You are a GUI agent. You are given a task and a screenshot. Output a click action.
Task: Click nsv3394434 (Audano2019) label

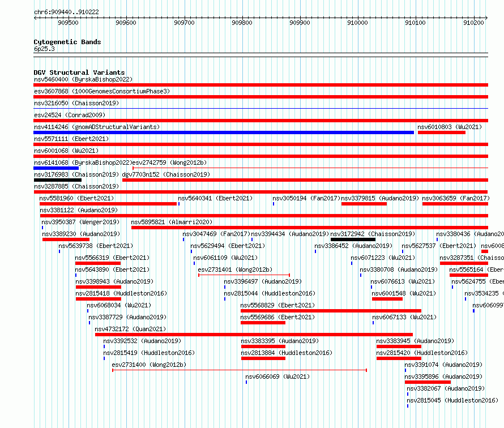click(290, 234)
